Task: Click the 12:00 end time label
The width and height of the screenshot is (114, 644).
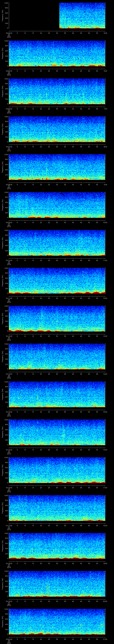Action: tap(105, 298)
